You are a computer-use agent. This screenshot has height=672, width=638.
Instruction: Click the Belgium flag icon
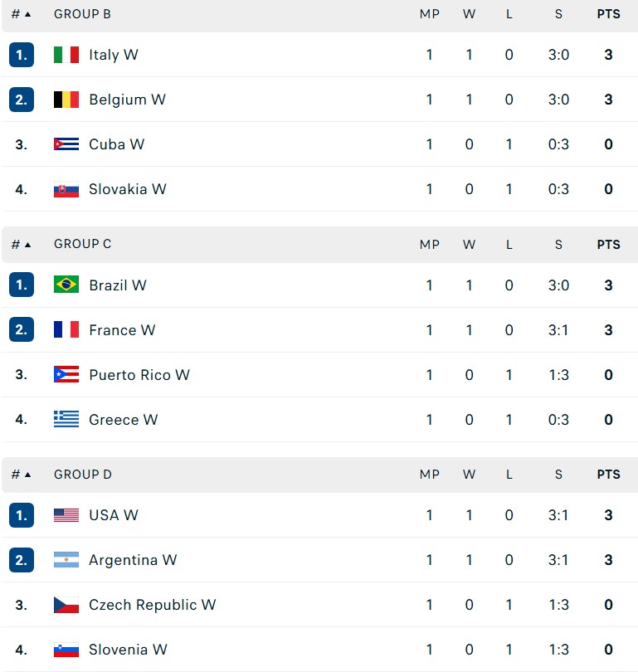click(66, 100)
